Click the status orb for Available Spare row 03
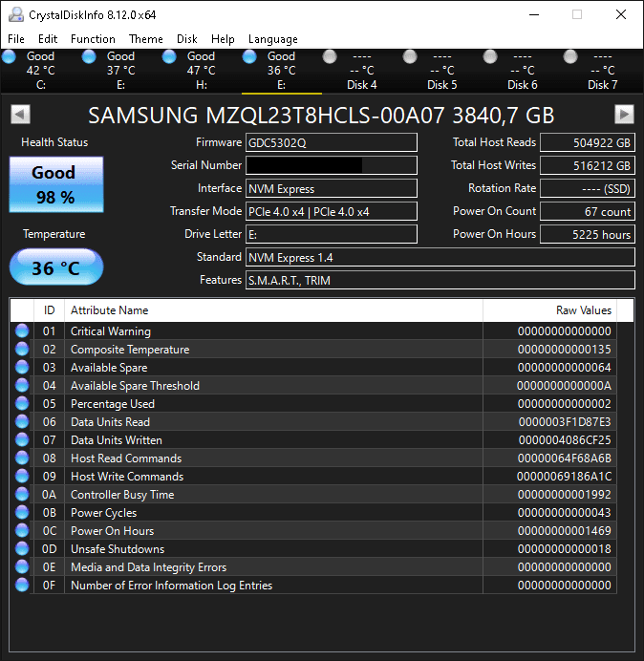644x661 pixels. 22,367
